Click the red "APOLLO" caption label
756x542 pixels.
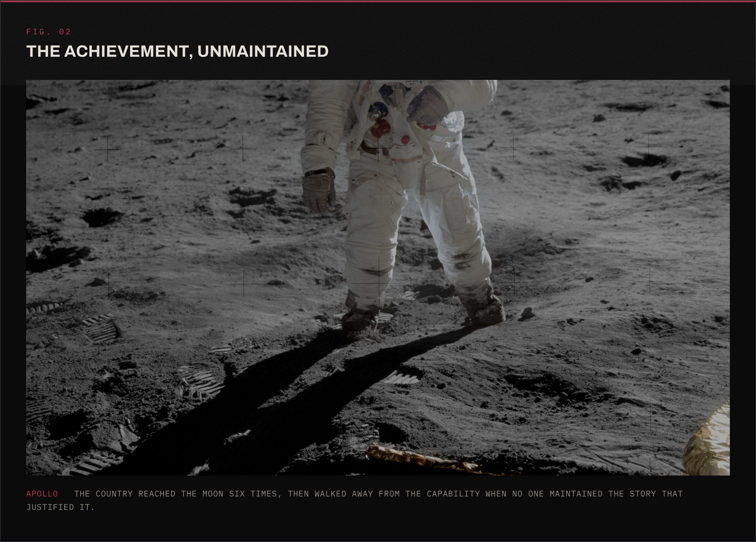click(42, 494)
